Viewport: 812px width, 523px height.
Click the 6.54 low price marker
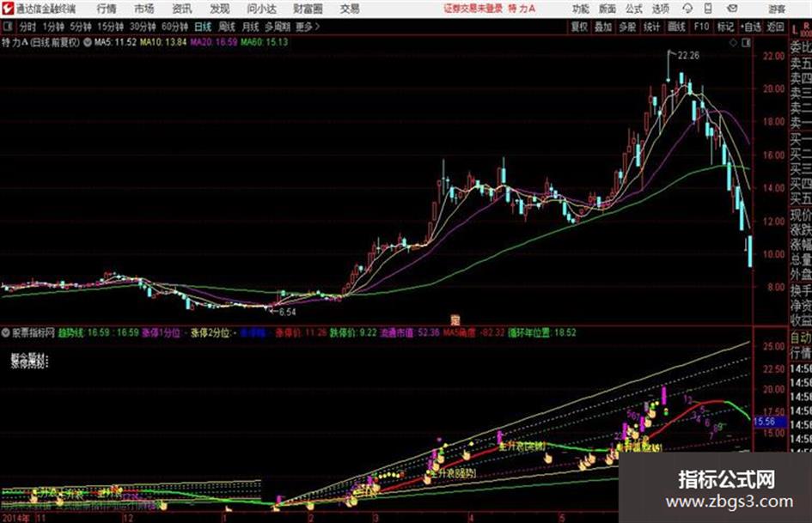click(x=287, y=312)
